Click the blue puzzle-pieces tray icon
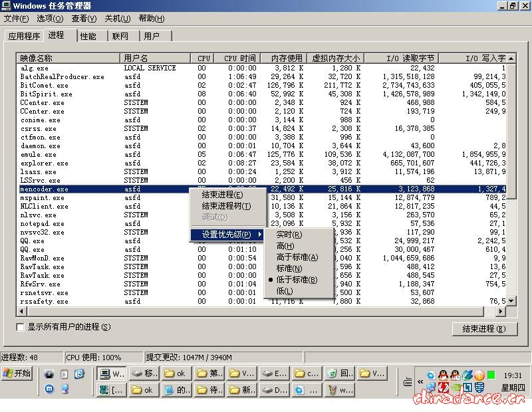 point(430,387)
